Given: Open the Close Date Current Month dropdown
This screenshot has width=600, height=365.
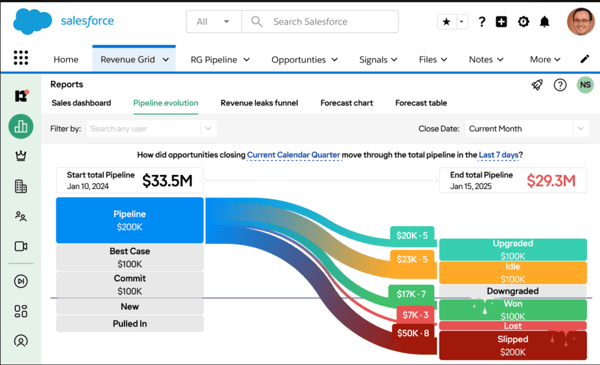Looking at the screenshot, I should [x=527, y=129].
